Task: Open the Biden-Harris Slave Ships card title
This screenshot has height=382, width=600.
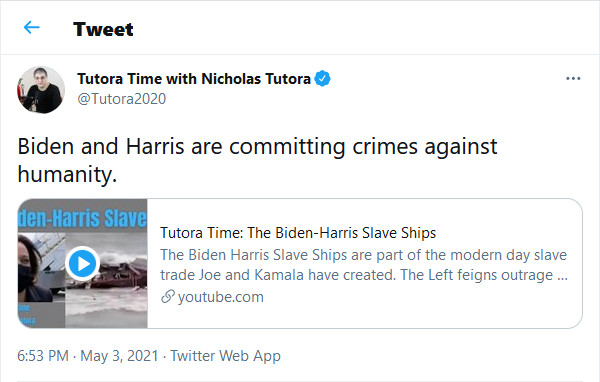Action: pyautogui.click(x=298, y=233)
